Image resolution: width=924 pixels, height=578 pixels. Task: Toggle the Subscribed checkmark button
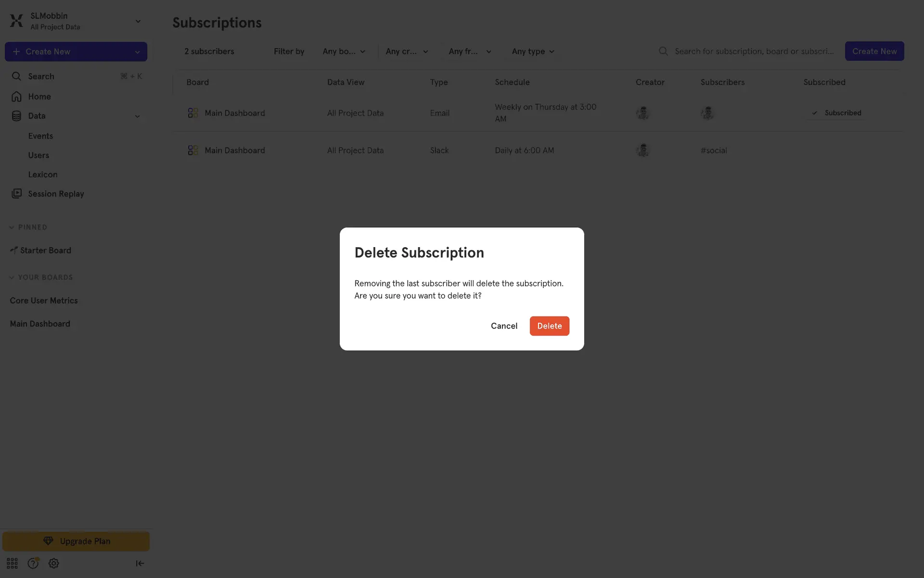coord(837,113)
